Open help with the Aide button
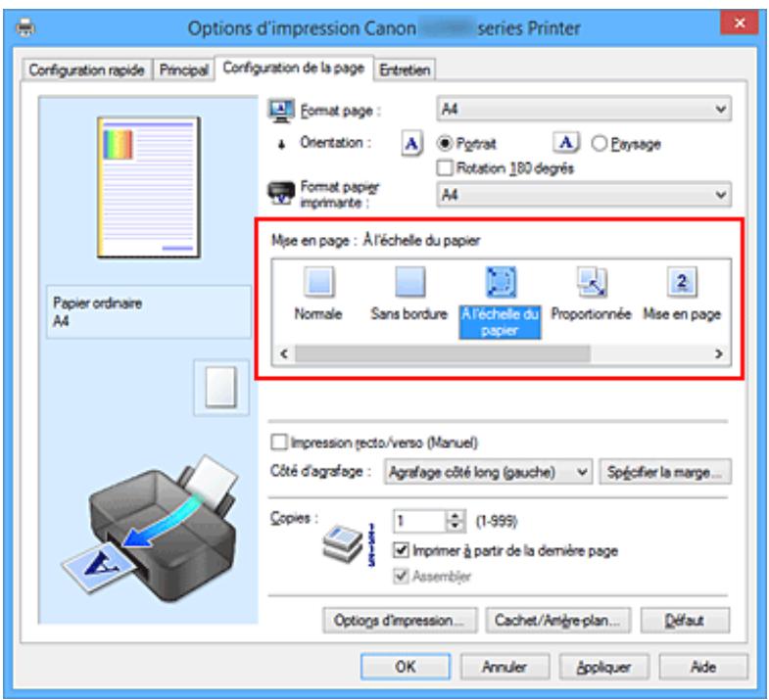 point(703,667)
